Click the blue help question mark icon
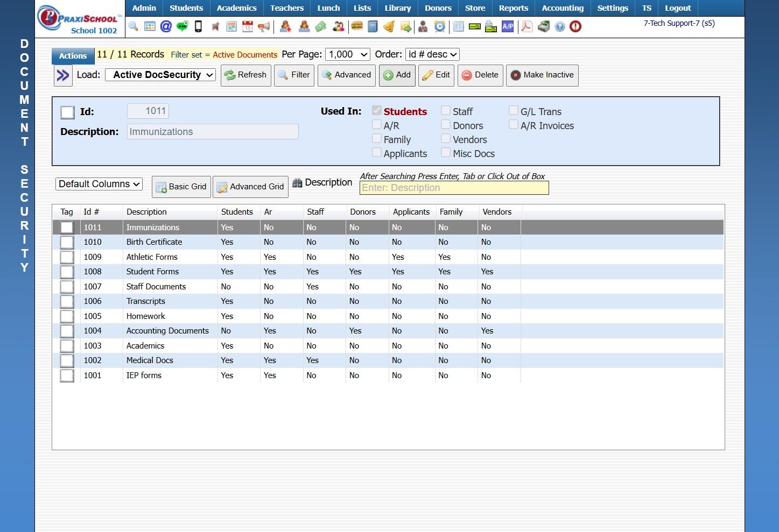This screenshot has height=532, width=779. pyautogui.click(x=560, y=26)
